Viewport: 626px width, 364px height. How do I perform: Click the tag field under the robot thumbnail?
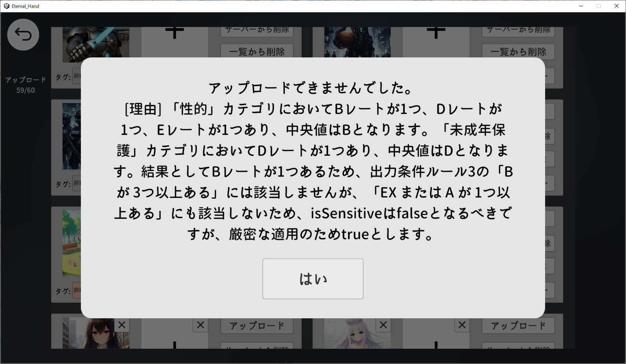[x=77, y=76]
